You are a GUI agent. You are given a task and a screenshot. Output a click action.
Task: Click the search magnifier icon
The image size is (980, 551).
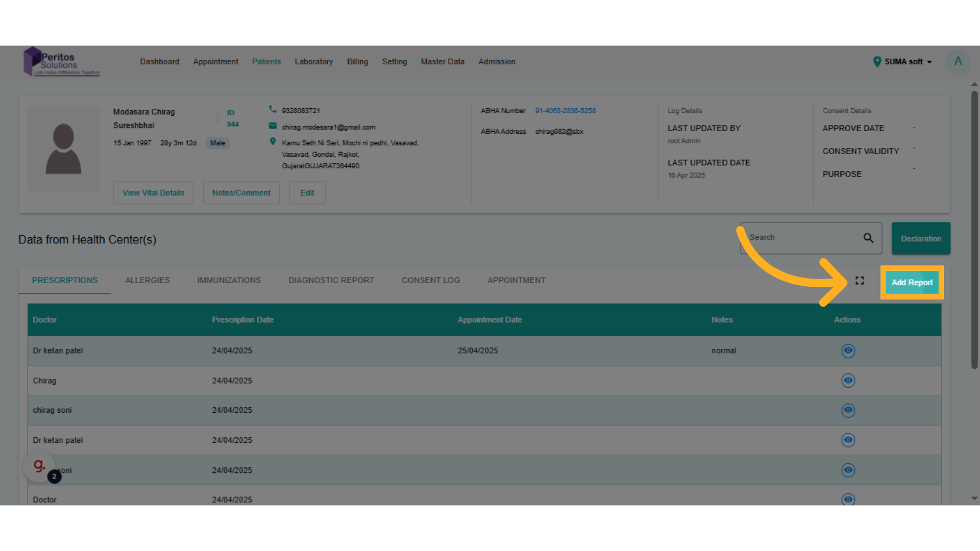(x=868, y=238)
